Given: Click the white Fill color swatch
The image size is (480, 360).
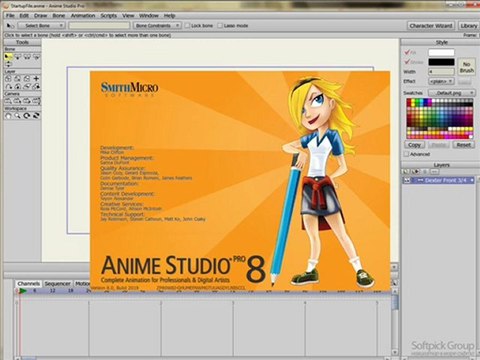Looking at the screenshot, I should (x=441, y=52).
